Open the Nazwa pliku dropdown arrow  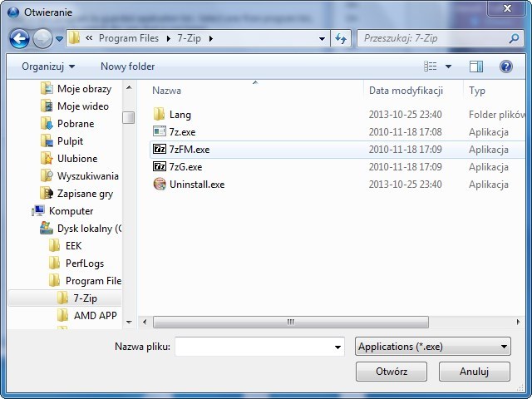tap(337, 347)
